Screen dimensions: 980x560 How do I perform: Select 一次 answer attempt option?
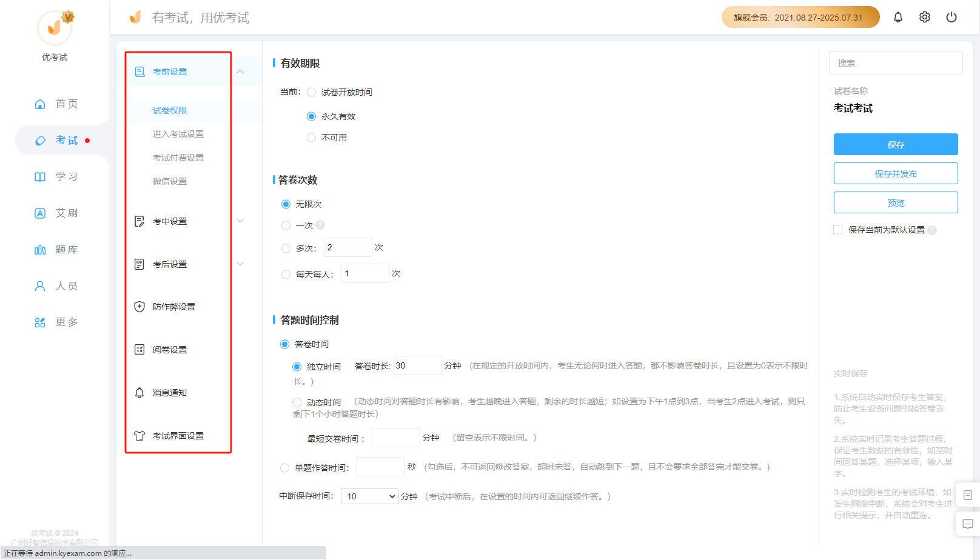pos(286,225)
